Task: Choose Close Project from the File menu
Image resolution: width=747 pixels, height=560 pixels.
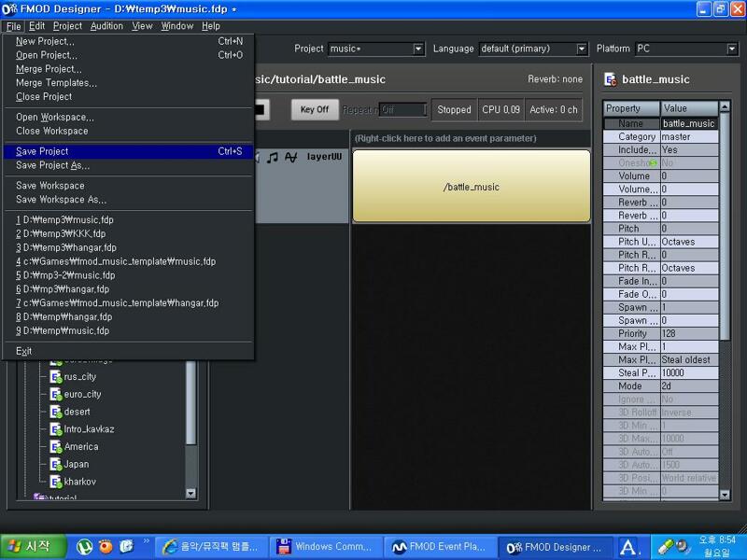Action: 128,97
